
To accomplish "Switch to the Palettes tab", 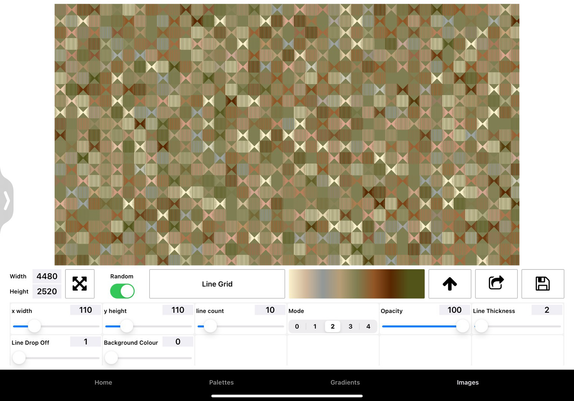I will (221, 382).
